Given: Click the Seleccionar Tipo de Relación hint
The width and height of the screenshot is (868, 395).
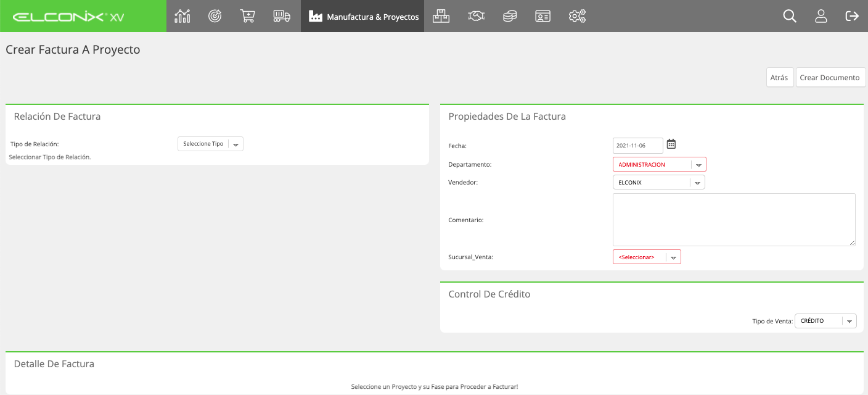Looking at the screenshot, I should 50,157.
